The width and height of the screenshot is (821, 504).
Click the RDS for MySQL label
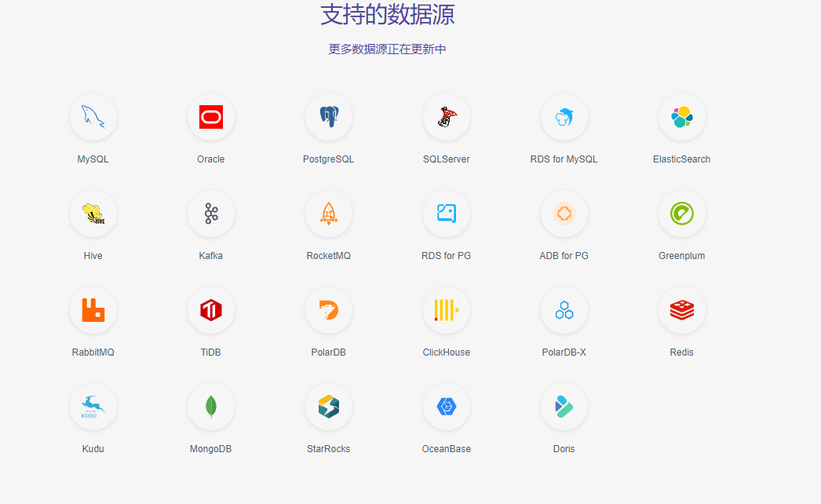[564, 159]
